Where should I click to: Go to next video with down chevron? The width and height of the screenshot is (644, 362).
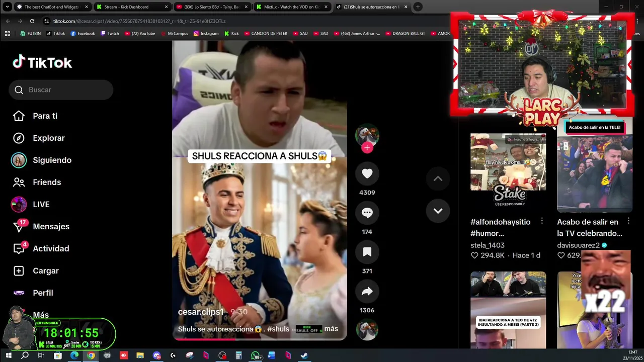click(x=438, y=211)
